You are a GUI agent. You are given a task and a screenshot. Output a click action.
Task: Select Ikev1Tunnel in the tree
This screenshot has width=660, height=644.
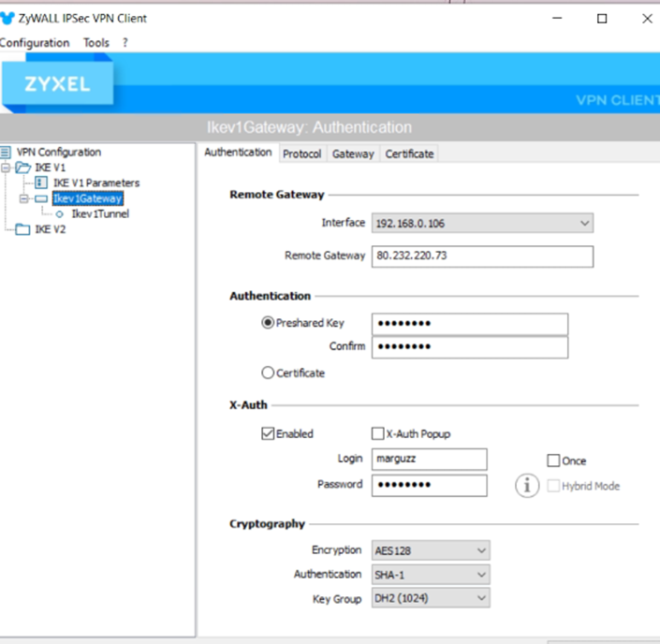(100, 213)
